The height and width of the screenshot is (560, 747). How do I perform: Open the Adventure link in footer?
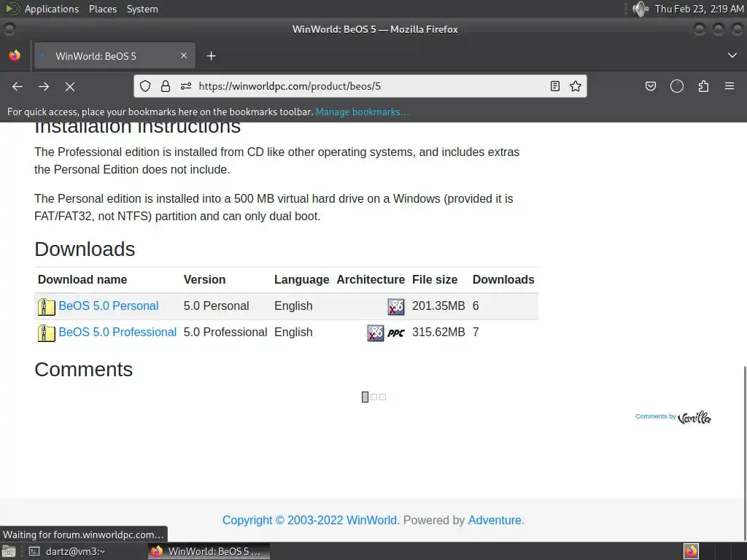point(495,520)
